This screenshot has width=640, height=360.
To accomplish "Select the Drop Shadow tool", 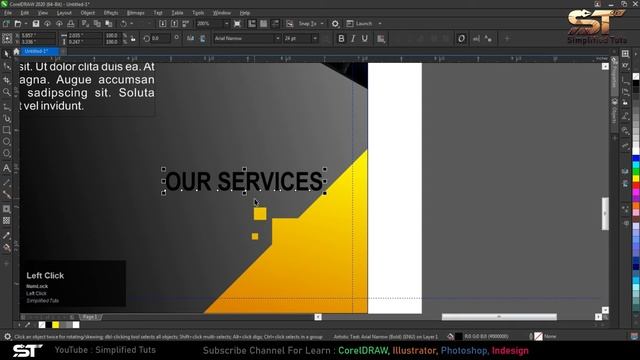I will 7,209.
